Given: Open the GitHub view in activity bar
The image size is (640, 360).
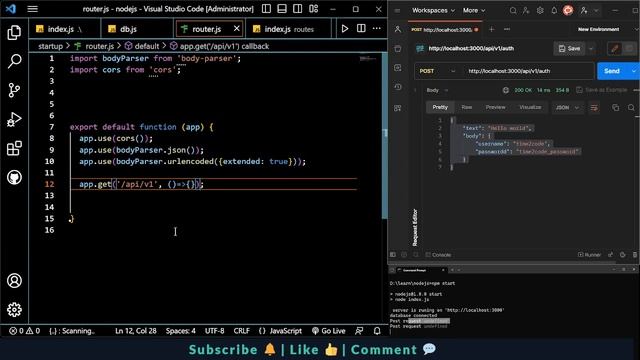Looking at the screenshot, I should tap(14, 178).
